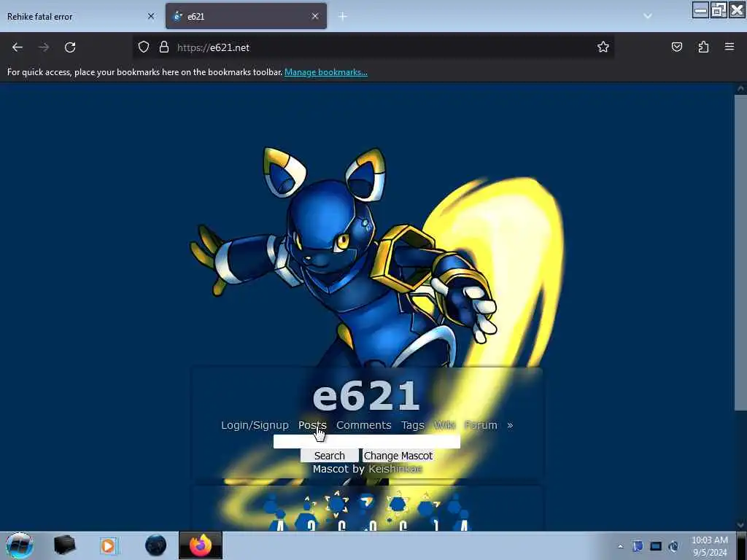Click the page vertical scrollbar thumb

click(x=740, y=252)
